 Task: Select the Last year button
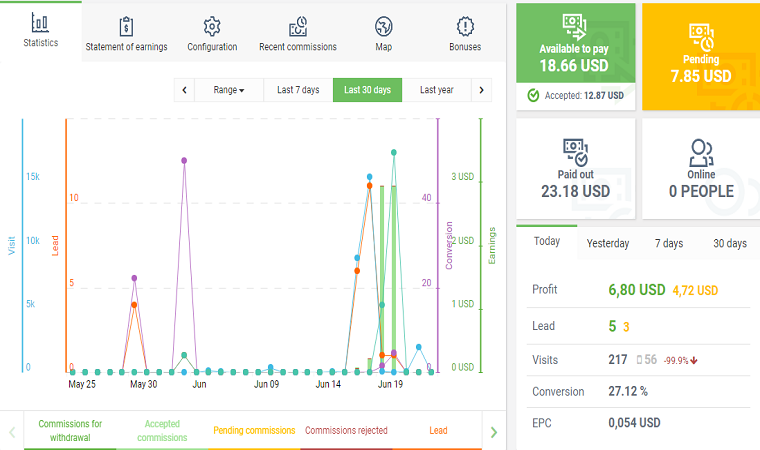click(x=436, y=90)
